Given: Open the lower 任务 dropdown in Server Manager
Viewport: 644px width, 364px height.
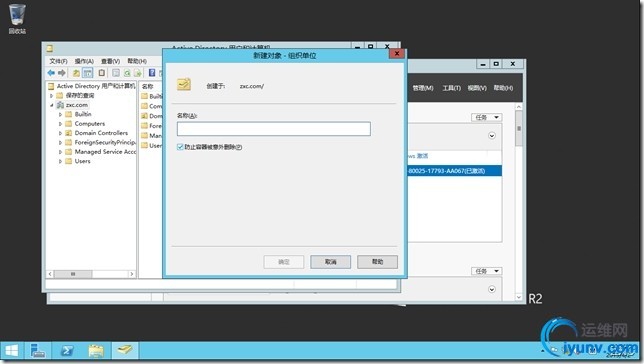Looking at the screenshot, I should pos(486,271).
